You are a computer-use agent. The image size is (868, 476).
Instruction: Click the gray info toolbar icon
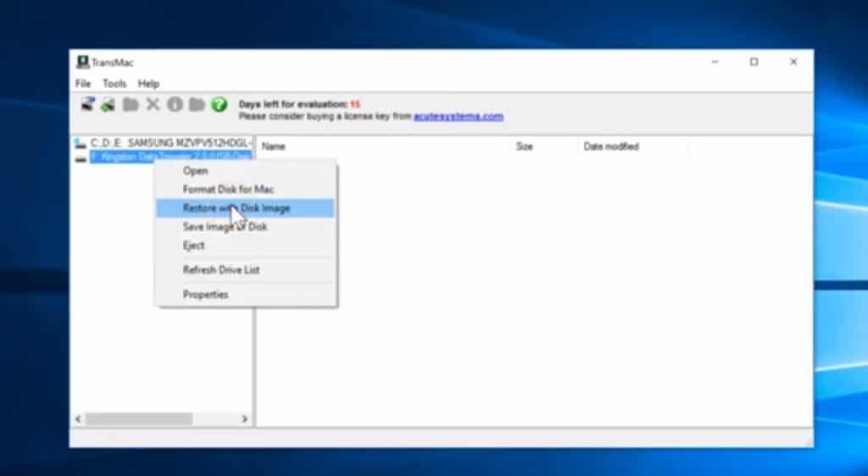coord(175,104)
